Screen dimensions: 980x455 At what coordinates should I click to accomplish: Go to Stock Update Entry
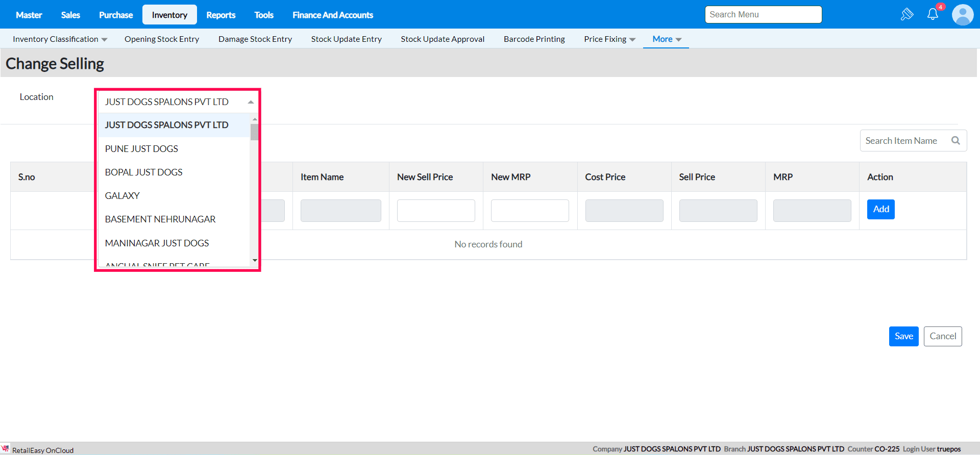pos(347,39)
